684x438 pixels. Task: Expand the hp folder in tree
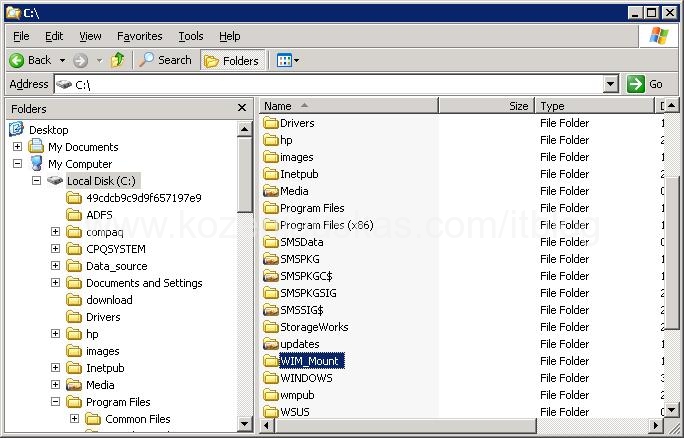point(55,334)
